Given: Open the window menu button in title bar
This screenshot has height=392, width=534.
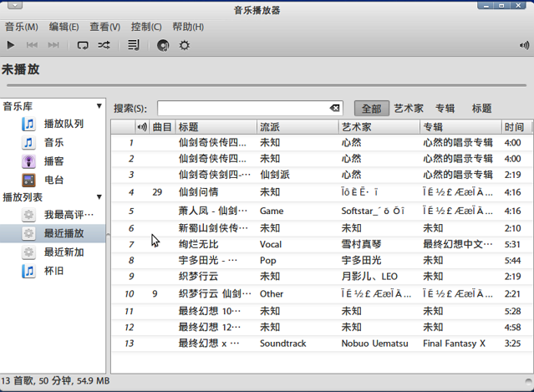Looking at the screenshot, I should click(14, 5).
